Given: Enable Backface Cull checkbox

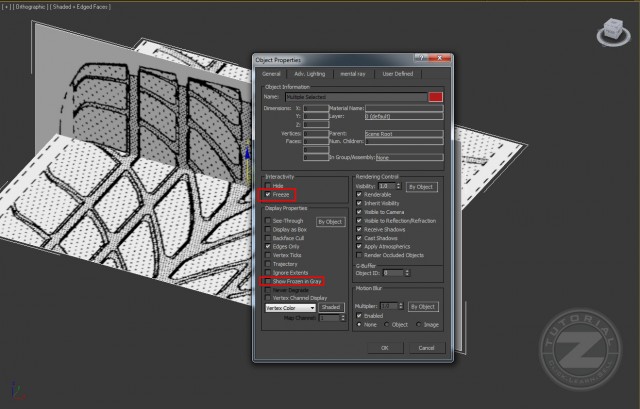Looking at the screenshot, I should pyautogui.click(x=268, y=238).
